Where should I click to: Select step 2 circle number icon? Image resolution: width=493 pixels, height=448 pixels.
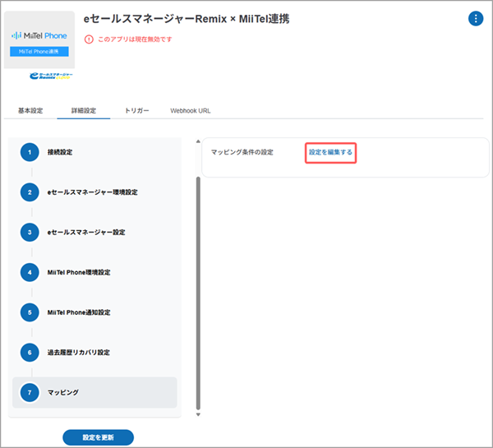(x=30, y=192)
